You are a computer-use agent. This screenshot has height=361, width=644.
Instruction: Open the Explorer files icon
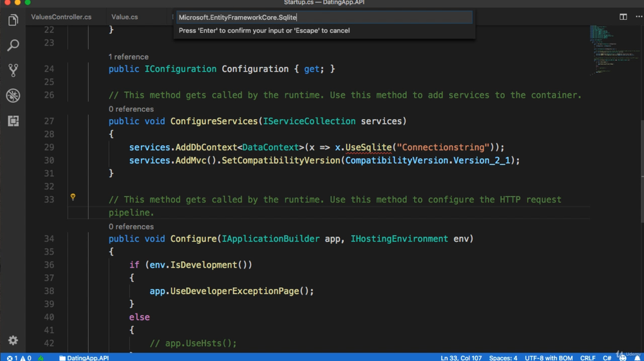click(x=13, y=20)
